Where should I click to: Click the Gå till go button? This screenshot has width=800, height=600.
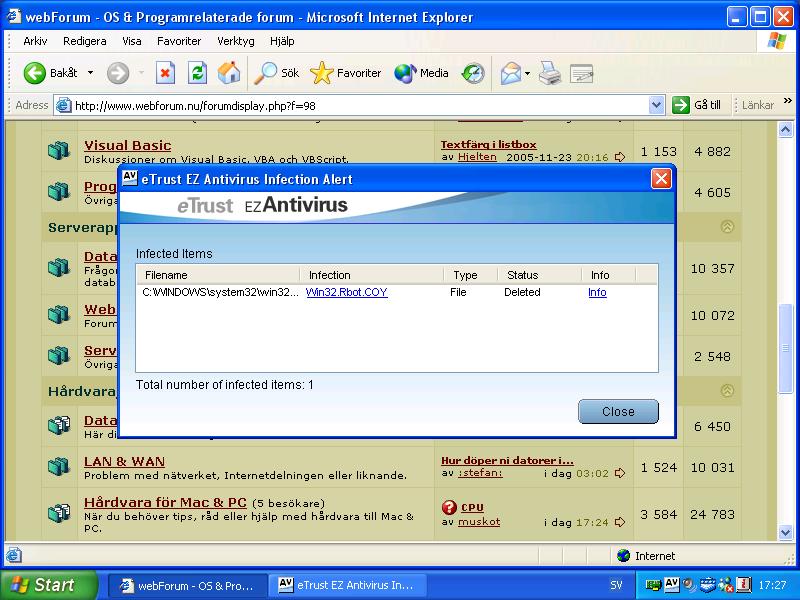pyautogui.click(x=696, y=105)
